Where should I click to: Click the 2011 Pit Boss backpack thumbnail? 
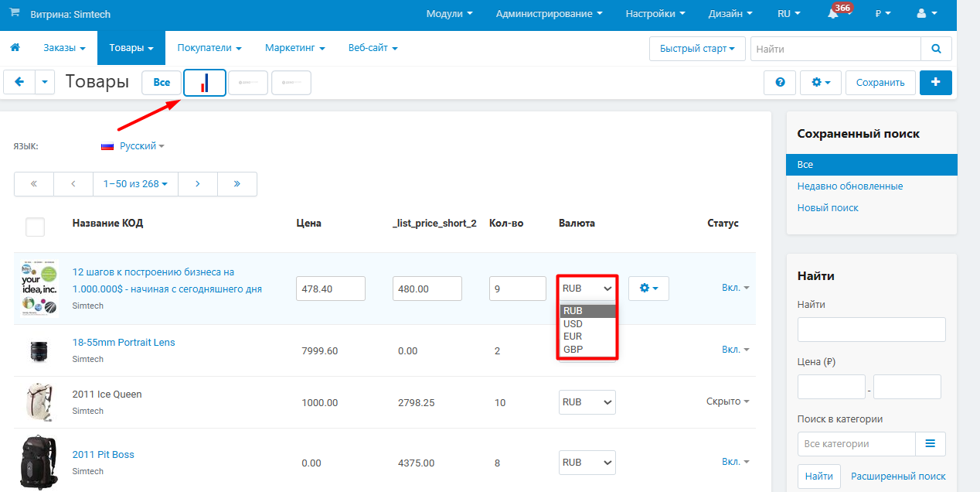(x=37, y=462)
